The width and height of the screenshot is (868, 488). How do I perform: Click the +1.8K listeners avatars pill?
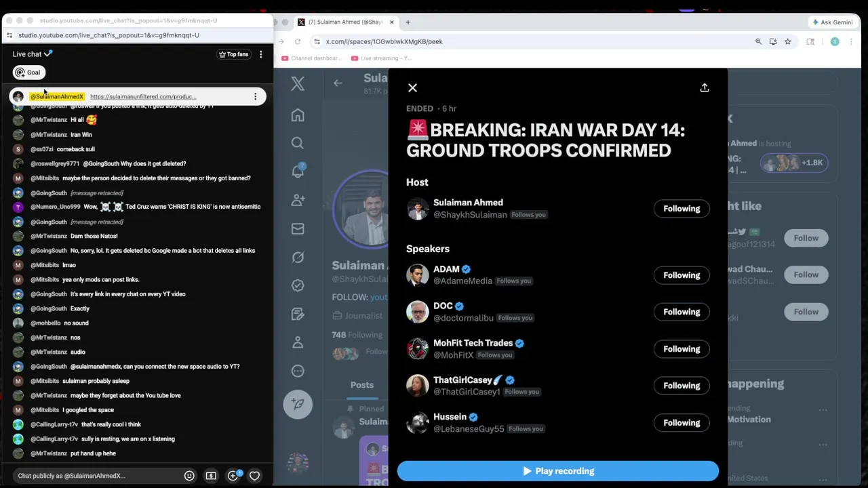click(793, 163)
